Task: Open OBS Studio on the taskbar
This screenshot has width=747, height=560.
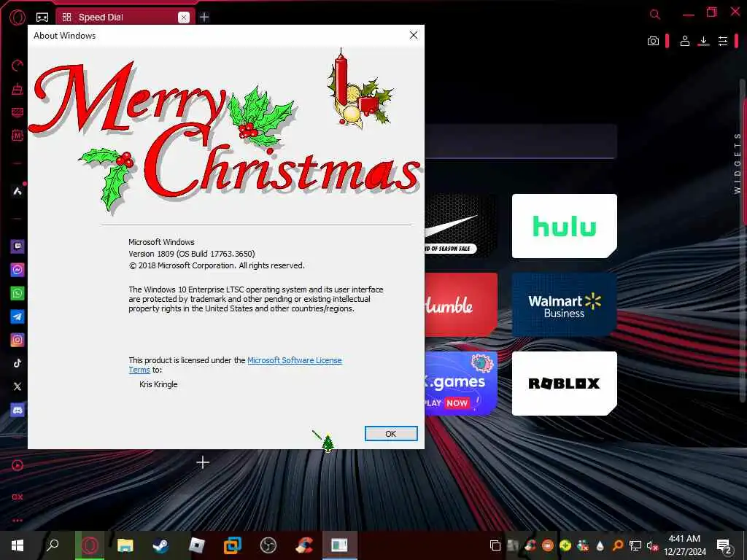Action: (268, 545)
